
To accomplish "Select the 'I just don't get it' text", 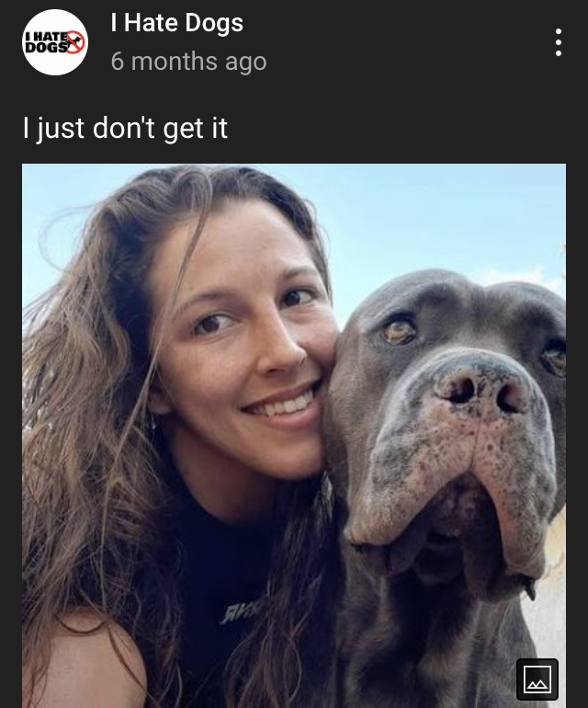I will (x=125, y=128).
